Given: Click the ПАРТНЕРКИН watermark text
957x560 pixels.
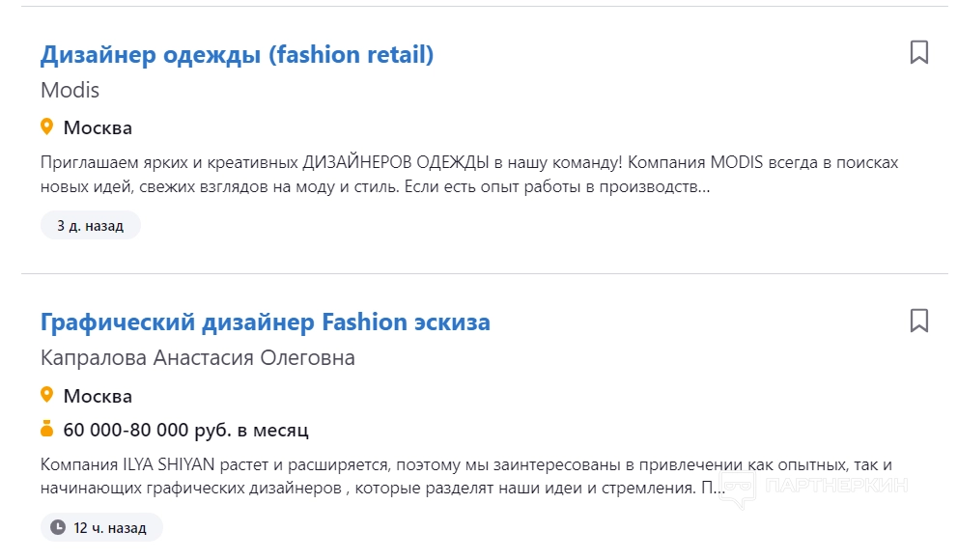Looking at the screenshot, I should [836, 487].
